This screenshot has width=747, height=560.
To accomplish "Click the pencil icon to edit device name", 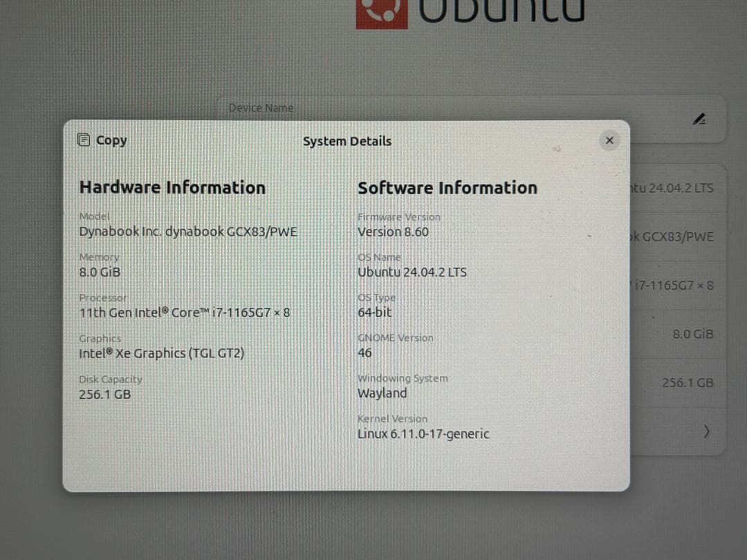I will tap(700, 119).
